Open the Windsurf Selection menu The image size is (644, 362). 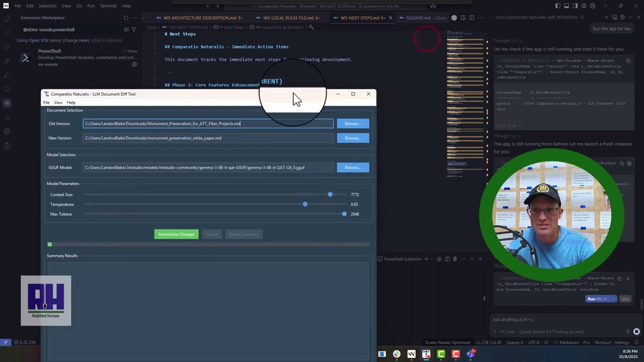[48, 6]
